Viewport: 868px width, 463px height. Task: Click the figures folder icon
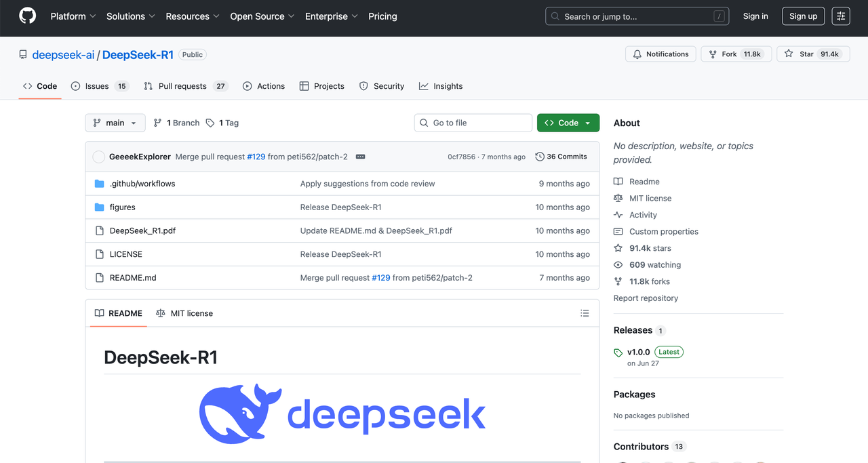click(x=100, y=207)
